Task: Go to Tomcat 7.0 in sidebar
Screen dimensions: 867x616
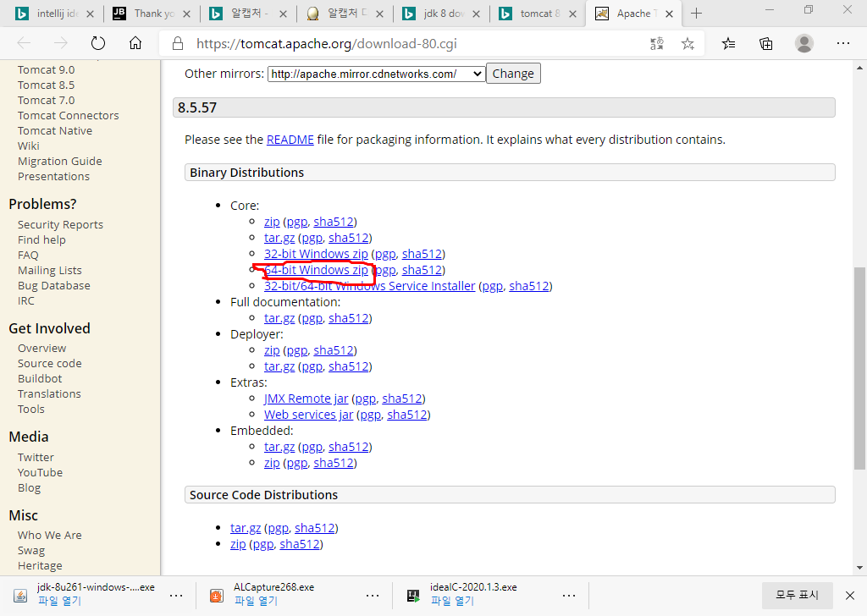Action: click(46, 101)
